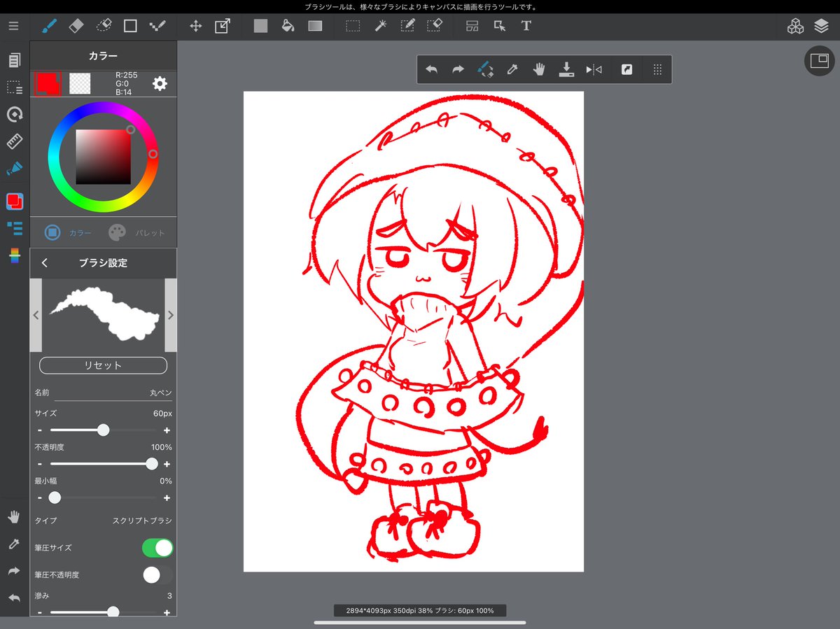The image size is (840, 629).
Task: Click the redo arrow in left sidebar
Action: (x=14, y=571)
